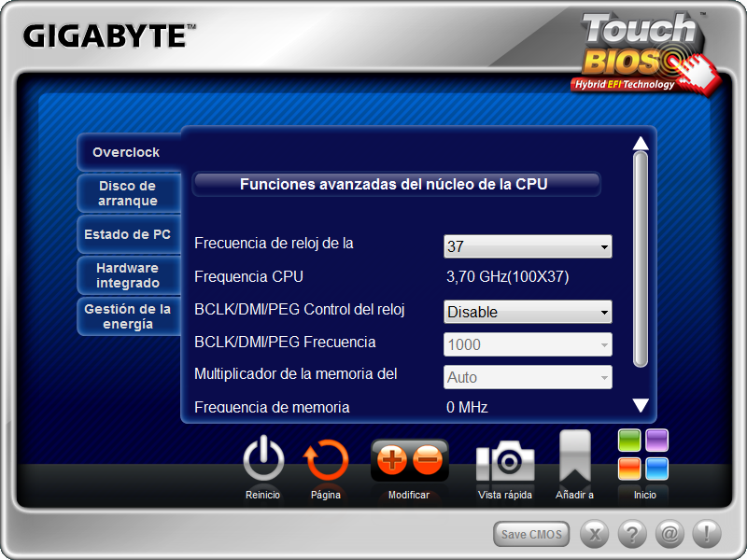Click the exclamation mark round icon

[x=706, y=534]
